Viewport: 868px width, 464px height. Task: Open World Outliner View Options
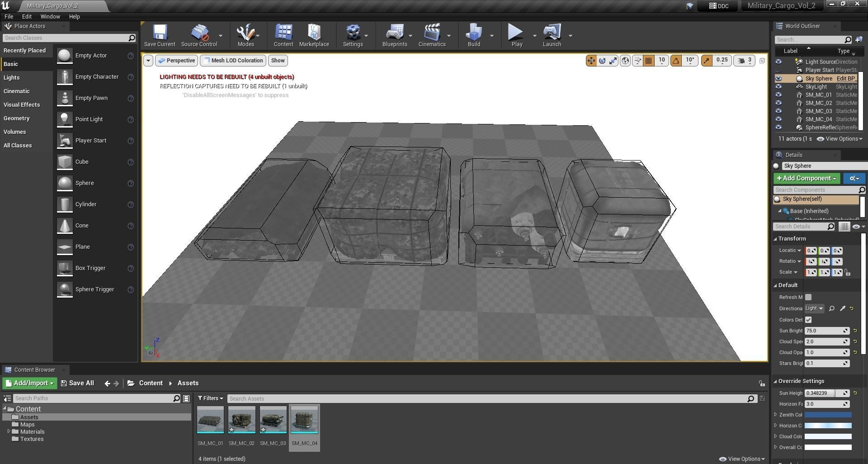(x=840, y=139)
